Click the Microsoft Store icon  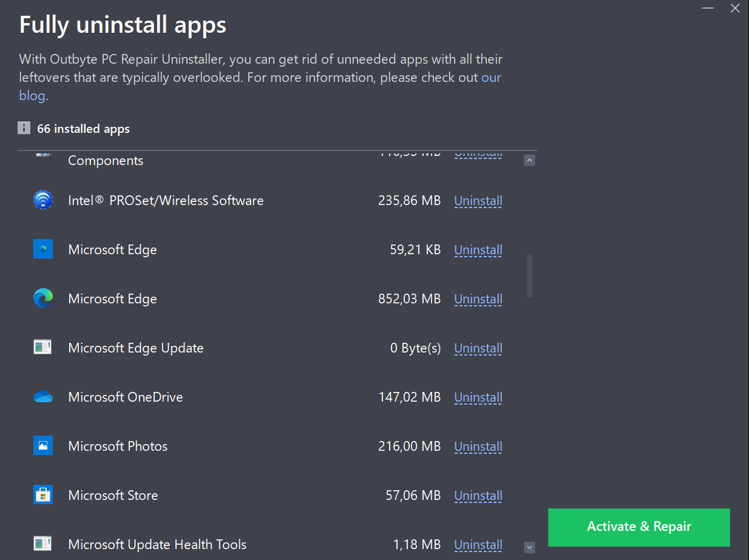43,495
